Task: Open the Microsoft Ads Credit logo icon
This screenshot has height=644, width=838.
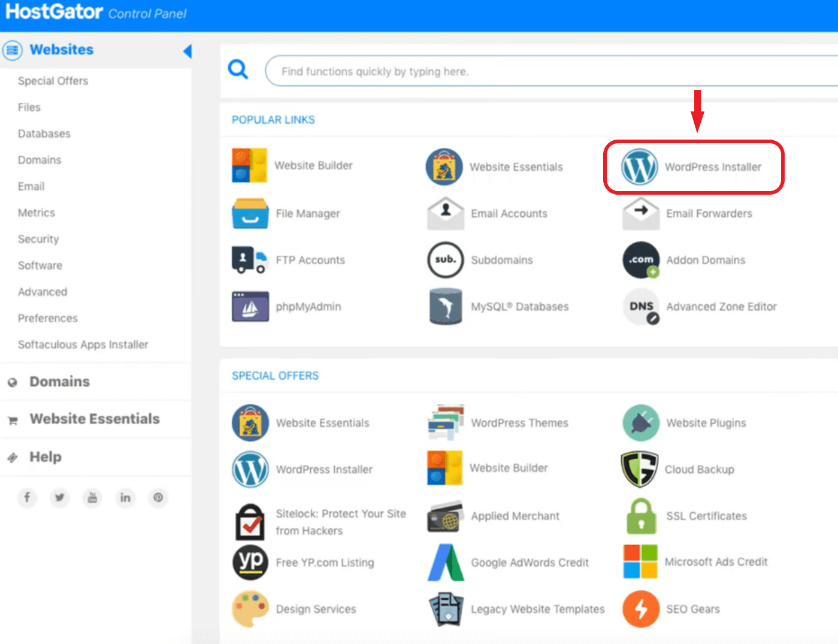Action: 640,561
